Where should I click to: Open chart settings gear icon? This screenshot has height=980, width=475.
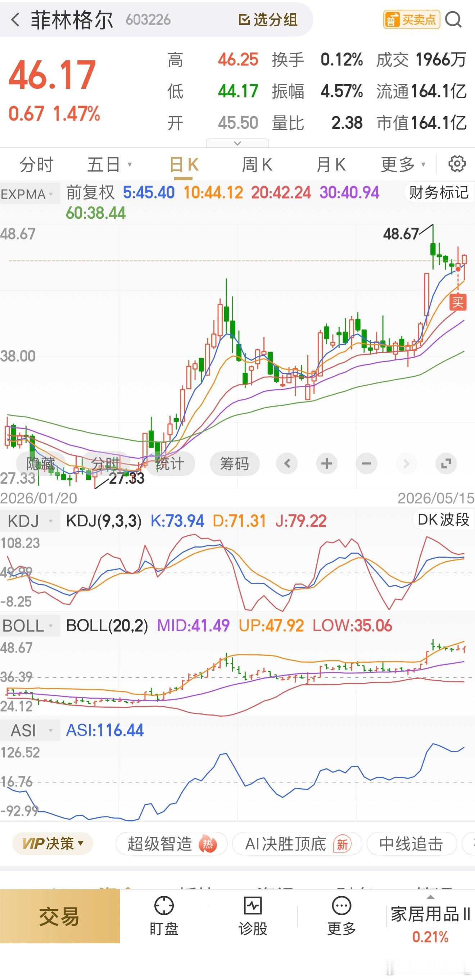[x=457, y=164]
